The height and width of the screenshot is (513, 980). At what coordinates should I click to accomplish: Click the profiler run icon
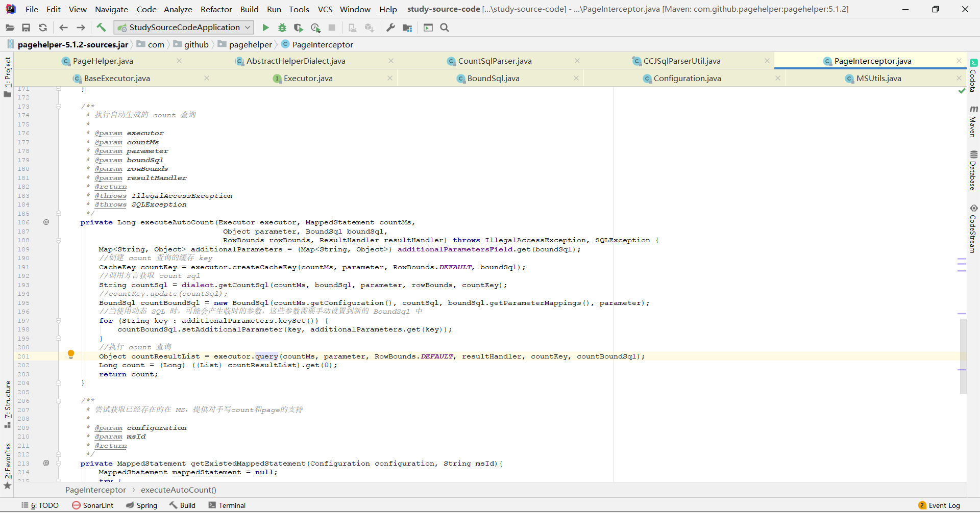point(315,28)
